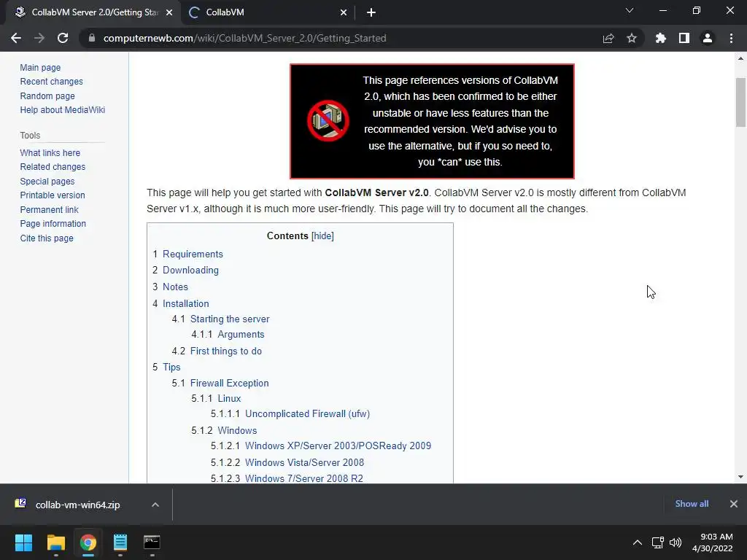This screenshot has width=747, height=560.
Task: Open Page information link
Action: point(53,223)
